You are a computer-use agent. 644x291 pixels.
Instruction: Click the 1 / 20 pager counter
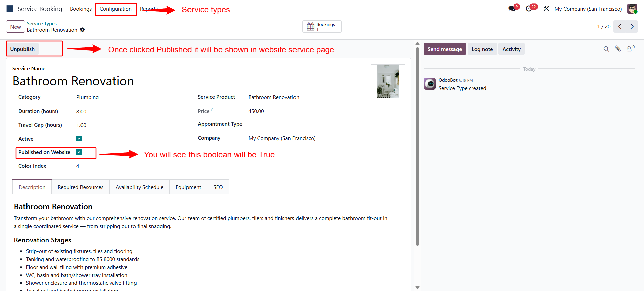click(604, 27)
